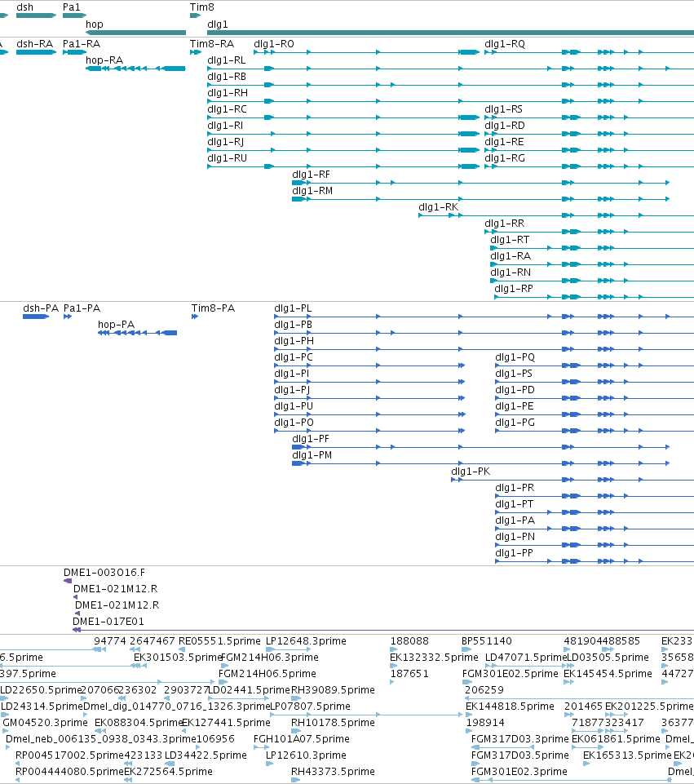Screen dimensions: 694x784
Task: Select the dlg1-RC transcript label
Action: [x=227, y=109]
